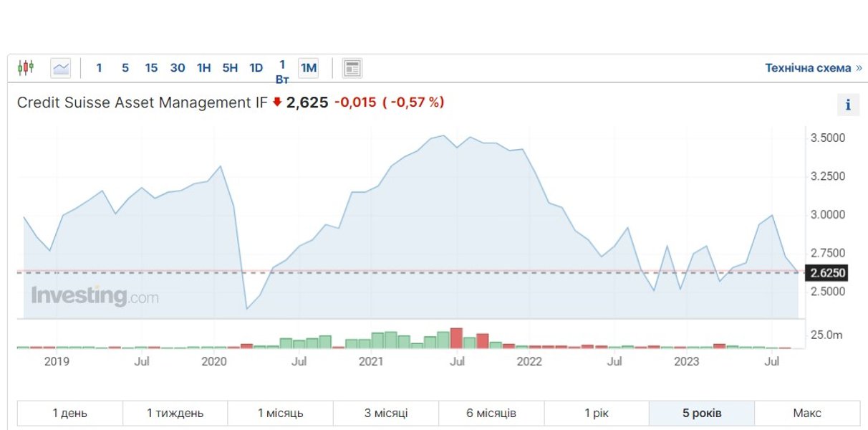The image size is (868, 430).
Task: Switch to the 1 Вт weekly interval
Action: pyautogui.click(x=282, y=71)
